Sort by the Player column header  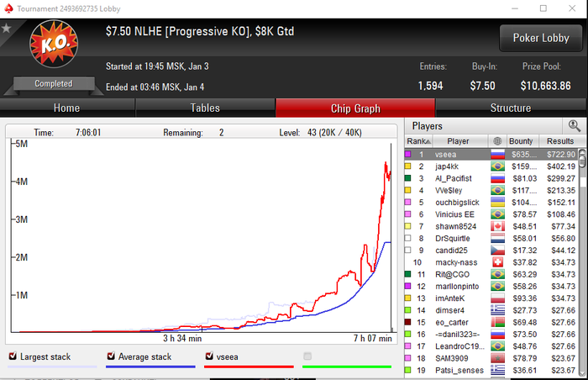pyautogui.click(x=460, y=141)
